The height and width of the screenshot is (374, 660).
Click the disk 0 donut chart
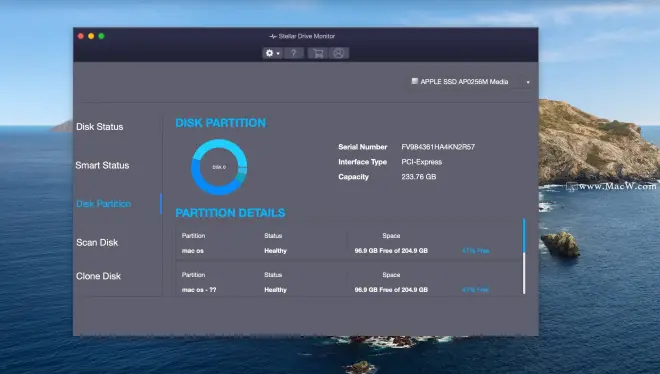[219, 167]
